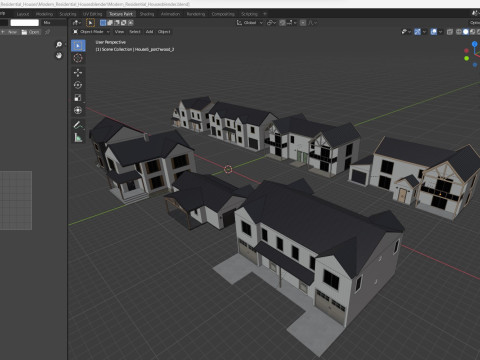This screenshot has height=360, width=480.
Task: Set selection mode to extend selection
Action: click(x=110, y=23)
